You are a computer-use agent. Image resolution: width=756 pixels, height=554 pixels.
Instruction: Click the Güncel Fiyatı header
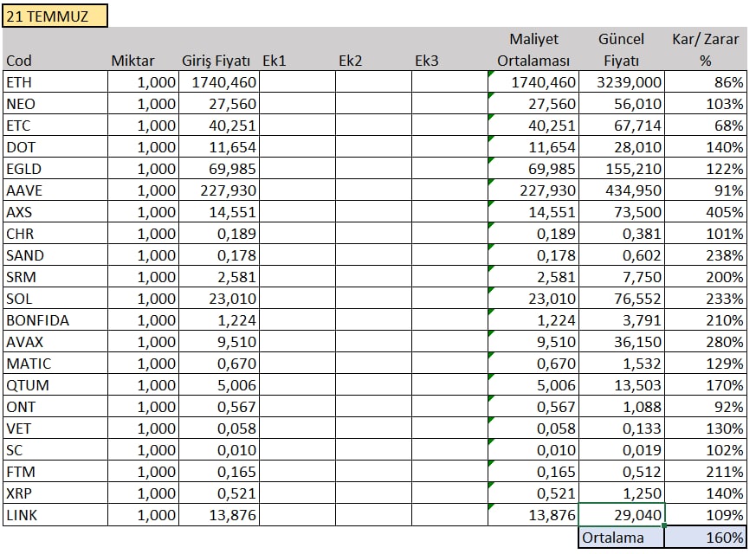coord(622,49)
